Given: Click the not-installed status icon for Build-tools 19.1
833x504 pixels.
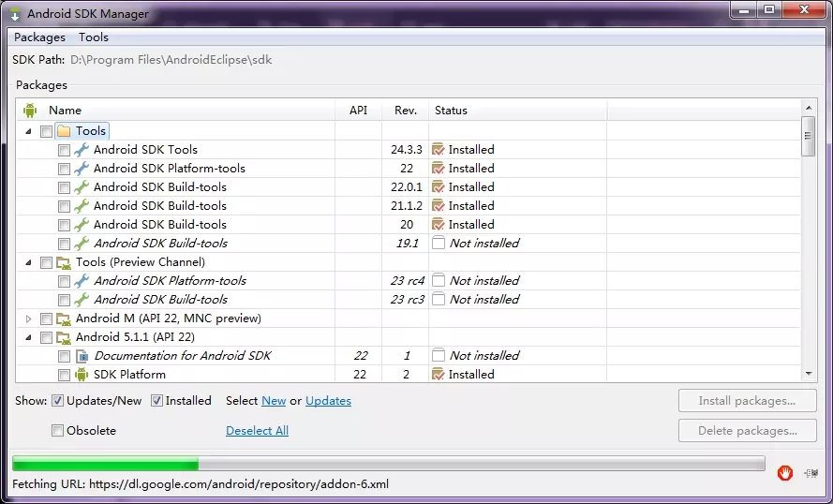Looking at the screenshot, I should click(x=439, y=244).
